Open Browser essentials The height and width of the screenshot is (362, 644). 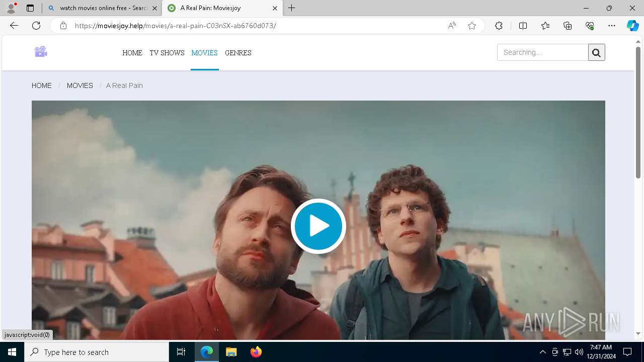coord(590,26)
